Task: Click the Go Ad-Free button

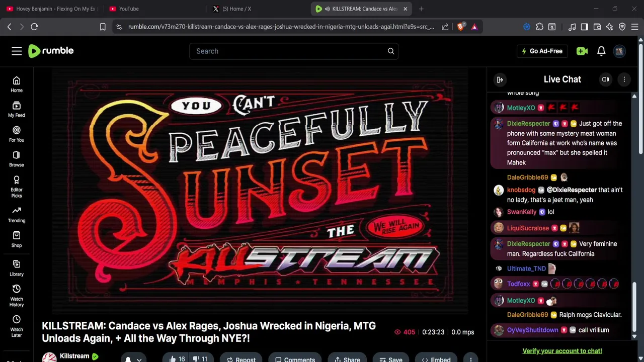Action: [x=542, y=51]
